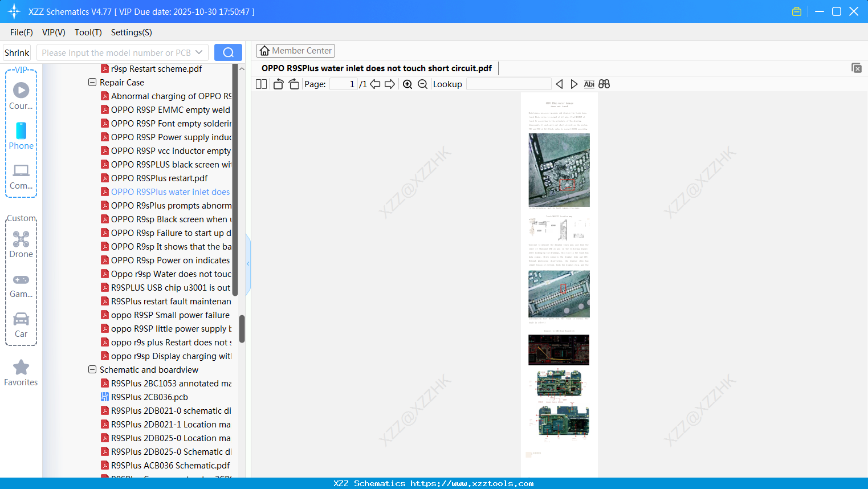Open the model number dropdown arrow
Image resolution: width=868 pixels, height=489 pixels.
click(199, 52)
